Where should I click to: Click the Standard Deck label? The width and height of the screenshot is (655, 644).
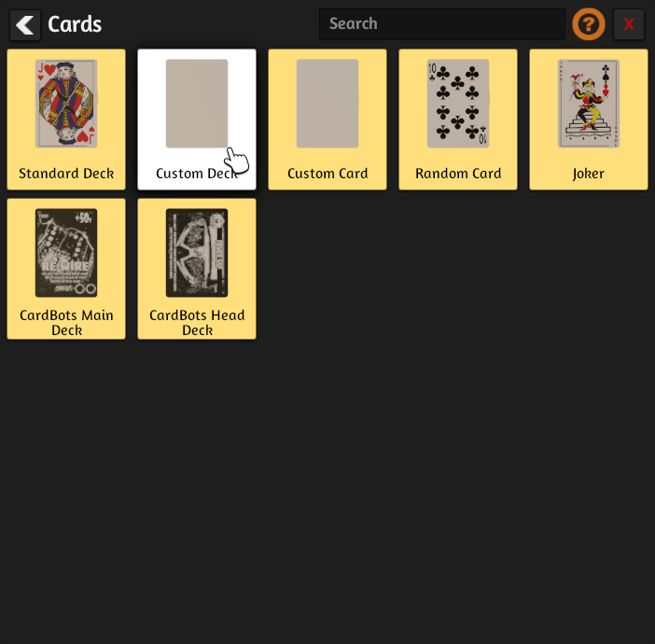click(x=66, y=174)
